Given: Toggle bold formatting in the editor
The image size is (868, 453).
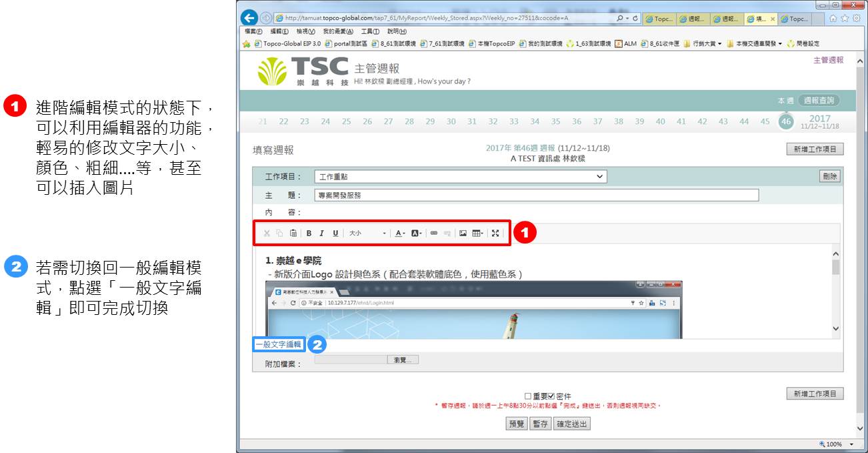Looking at the screenshot, I should 309,234.
